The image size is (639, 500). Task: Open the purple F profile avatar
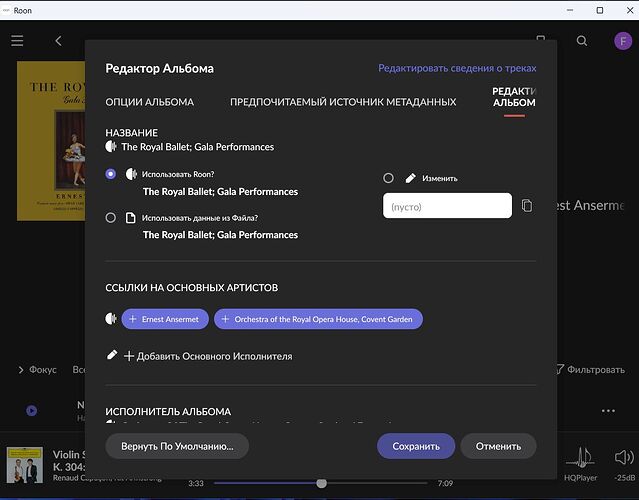point(623,41)
